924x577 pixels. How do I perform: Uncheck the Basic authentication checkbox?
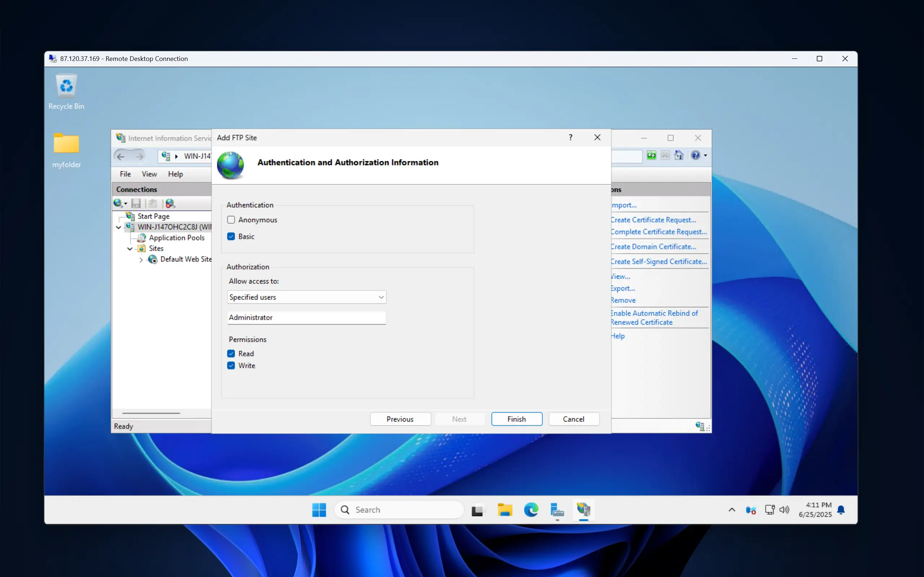231,237
